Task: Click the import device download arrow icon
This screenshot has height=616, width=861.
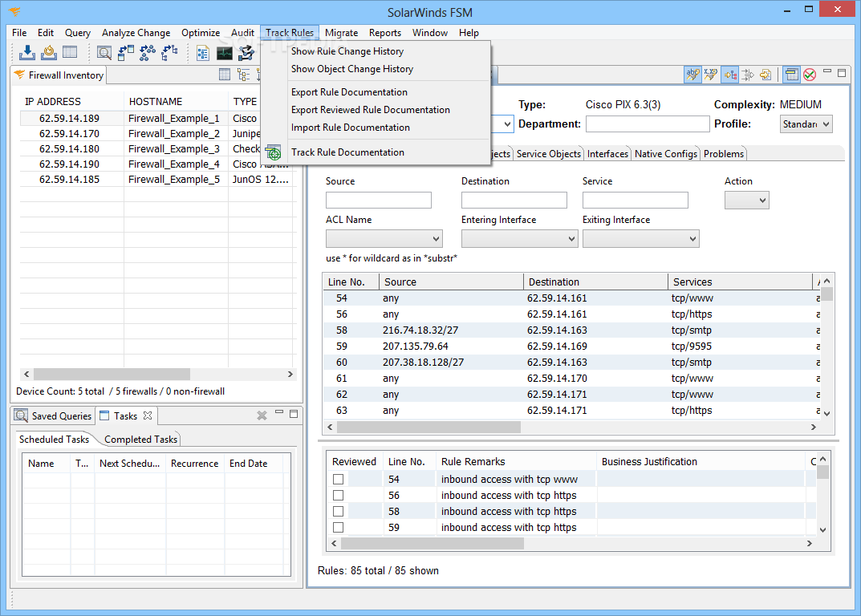Action: pyautogui.click(x=27, y=53)
